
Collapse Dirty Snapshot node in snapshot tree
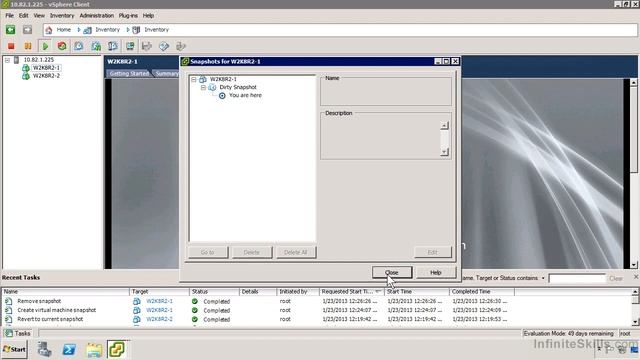[x=203, y=87]
